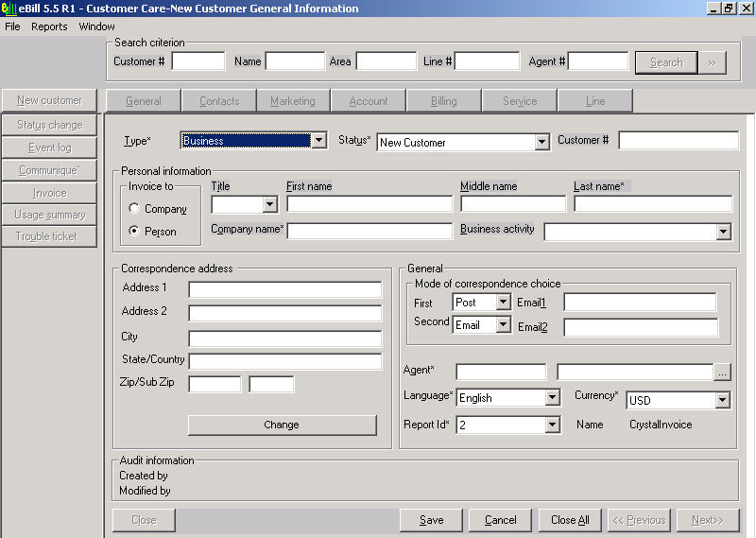
Task: Click the Email2 input field
Action: point(641,327)
